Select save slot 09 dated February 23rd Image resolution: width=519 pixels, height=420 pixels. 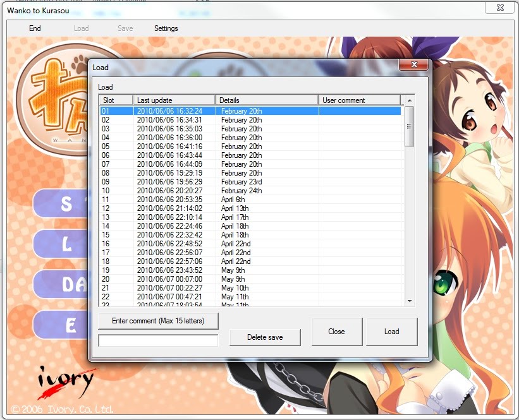250,182
